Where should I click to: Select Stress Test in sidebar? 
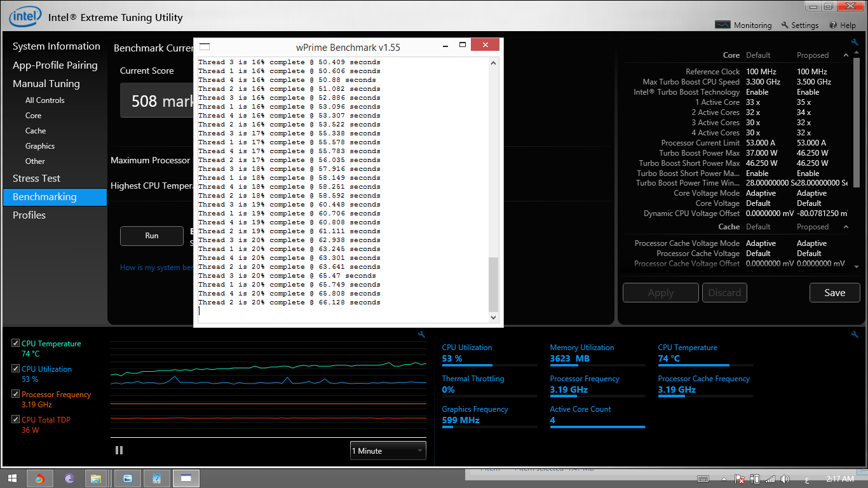point(37,179)
